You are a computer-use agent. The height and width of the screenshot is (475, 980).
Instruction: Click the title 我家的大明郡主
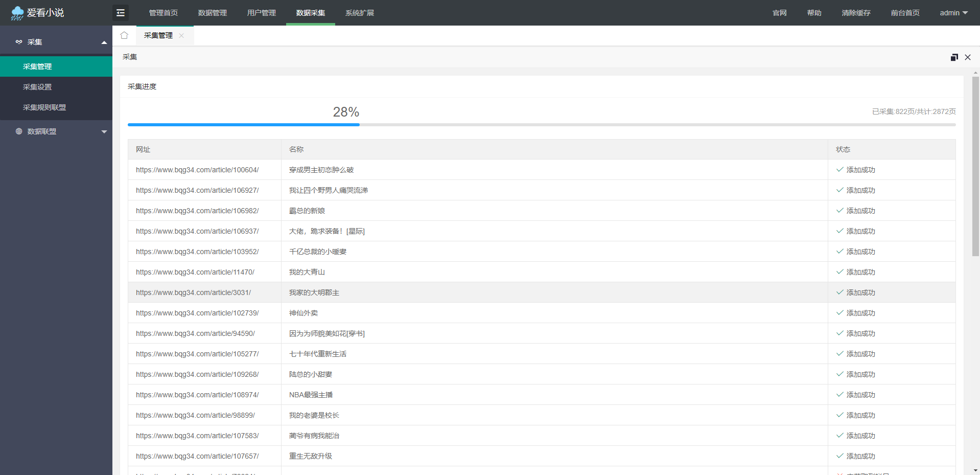click(314, 292)
